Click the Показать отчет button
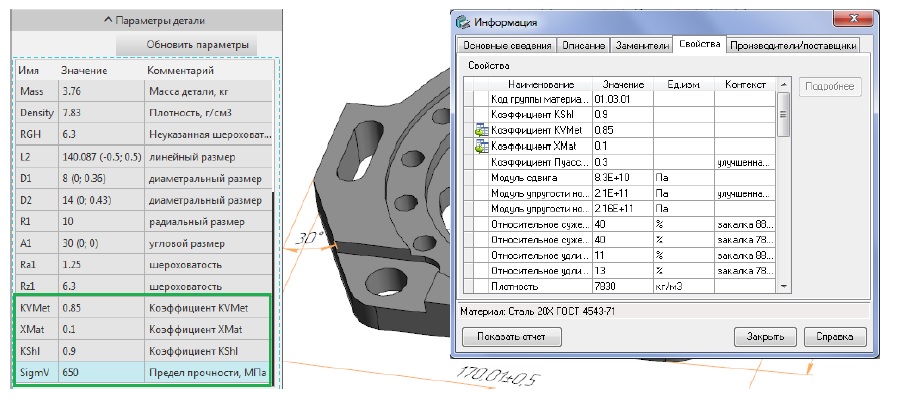The height and width of the screenshot is (402, 900). click(511, 337)
